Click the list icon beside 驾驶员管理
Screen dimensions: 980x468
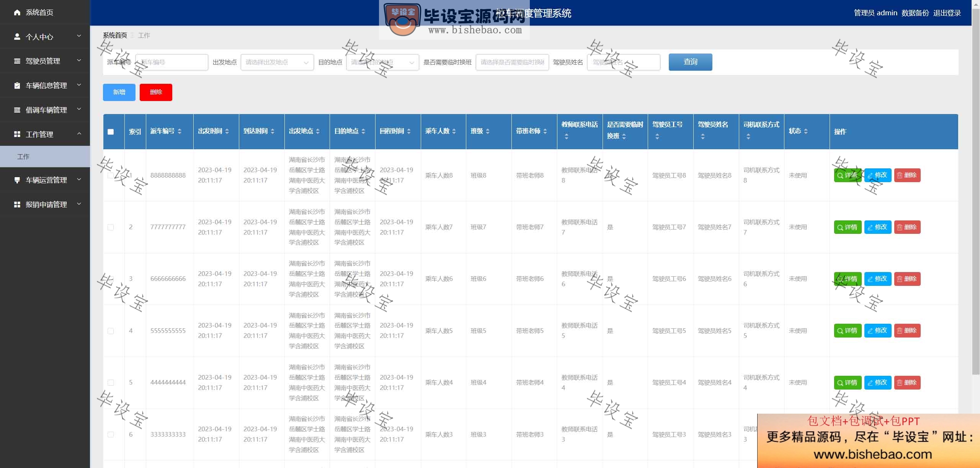pyautogui.click(x=17, y=61)
